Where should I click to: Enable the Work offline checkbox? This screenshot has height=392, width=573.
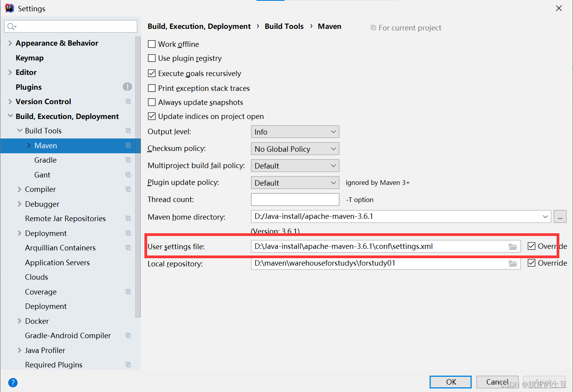[x=152, y=44]
